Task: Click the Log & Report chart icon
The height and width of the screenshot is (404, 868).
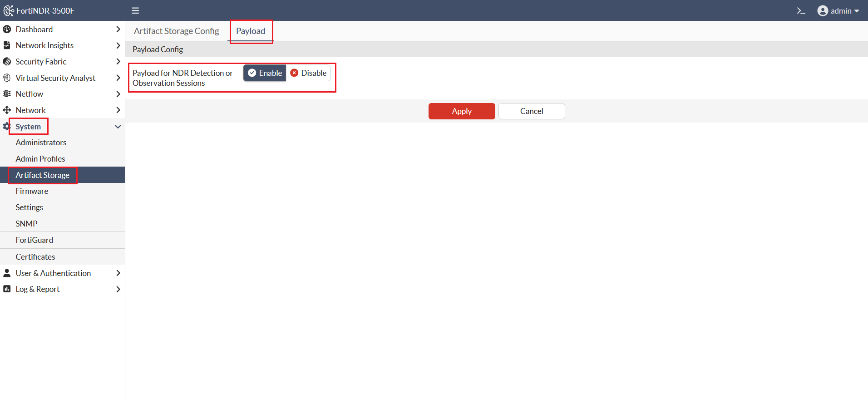Action: (x=7, y=289)
